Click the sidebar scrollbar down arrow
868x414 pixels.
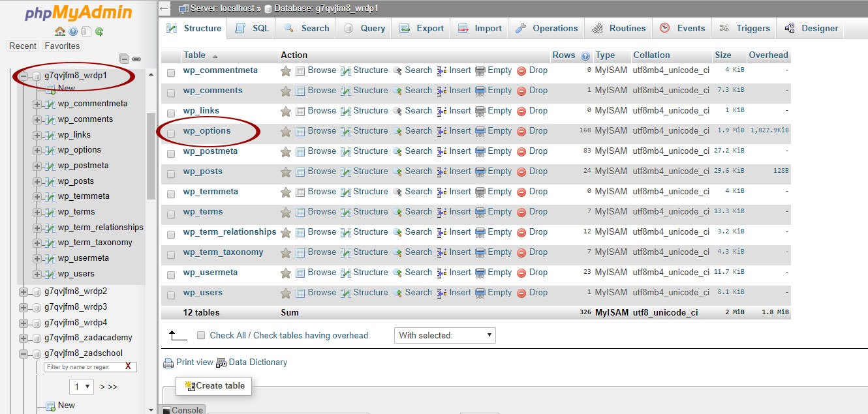tap(151, 409)
